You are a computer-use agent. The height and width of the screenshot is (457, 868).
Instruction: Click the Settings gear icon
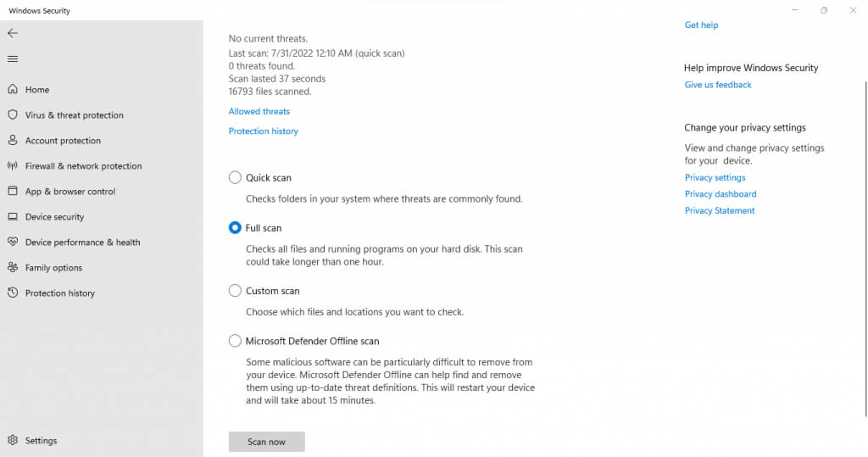pos(13,441)
